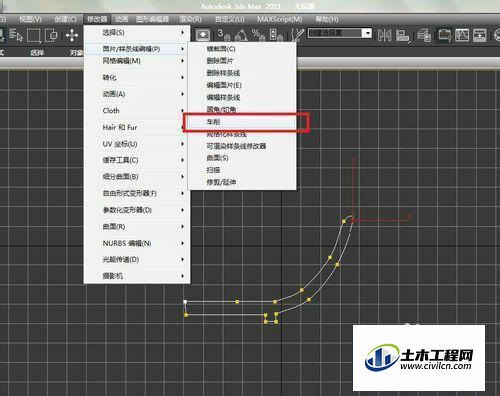500x396 pixels.
Task: Expand the 摄影机 submenu
Action: pyautogui.click(x=137, y=276)
